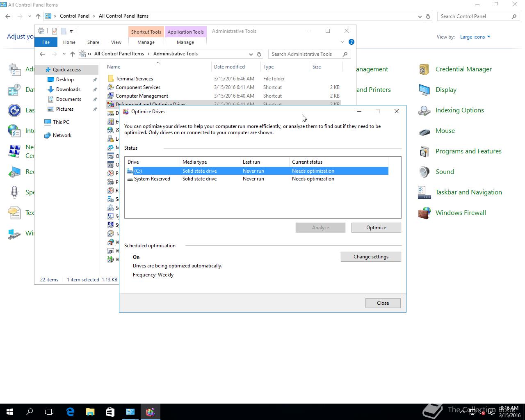Expand the Control Panel address bar history dropdown
The width and height of the screenshot is (525, 420).
coord(420,16)
